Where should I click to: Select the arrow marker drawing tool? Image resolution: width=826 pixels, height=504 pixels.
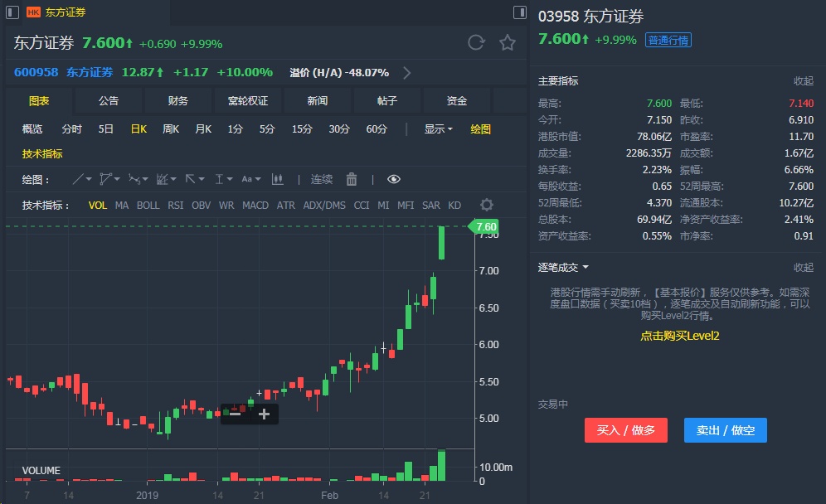pos(190,180)
